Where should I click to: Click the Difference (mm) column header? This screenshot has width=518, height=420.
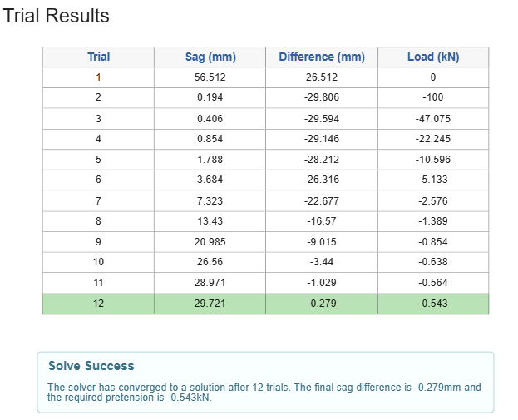[x=322, y=57]
